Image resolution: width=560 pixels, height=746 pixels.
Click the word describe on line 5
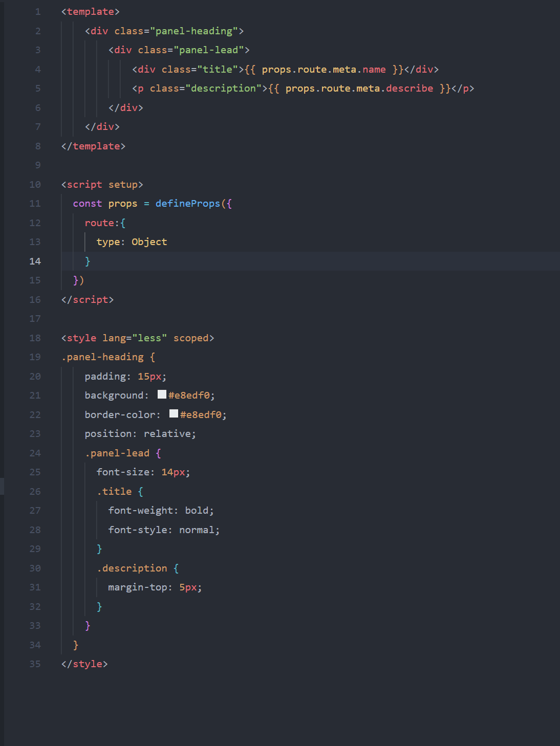click(x=410, y=88)
